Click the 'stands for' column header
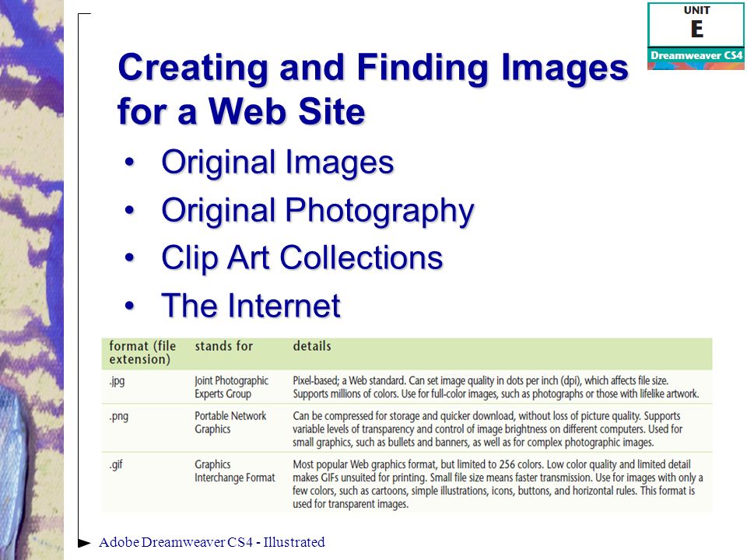The width and height of the screenshot is (747, 560). pyautogui.click(x=224, y=346)
